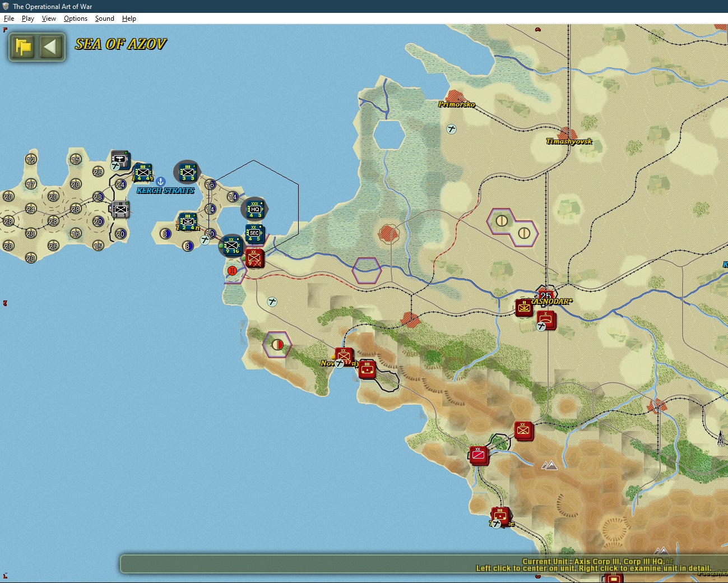Click the 10-point objective hex
The height and width of the screenshot is (583, 728).
[210, 234]
